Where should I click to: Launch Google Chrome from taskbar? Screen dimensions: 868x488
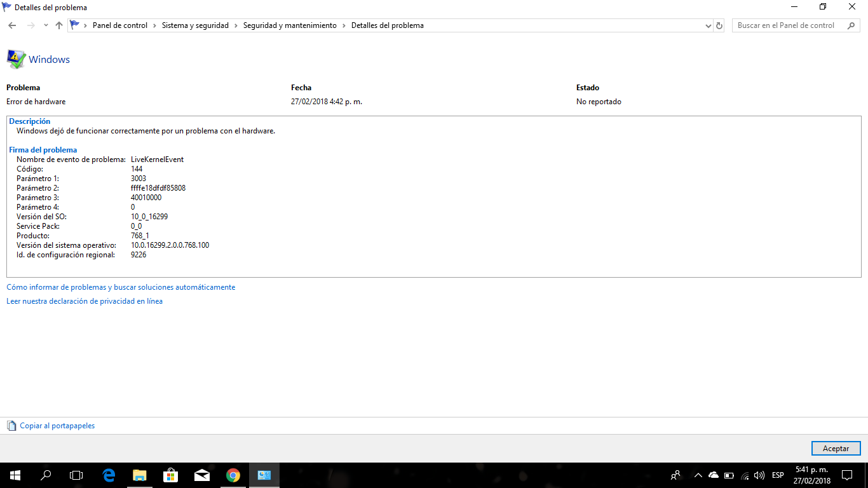pyautogui.click(x=233, y=475)
